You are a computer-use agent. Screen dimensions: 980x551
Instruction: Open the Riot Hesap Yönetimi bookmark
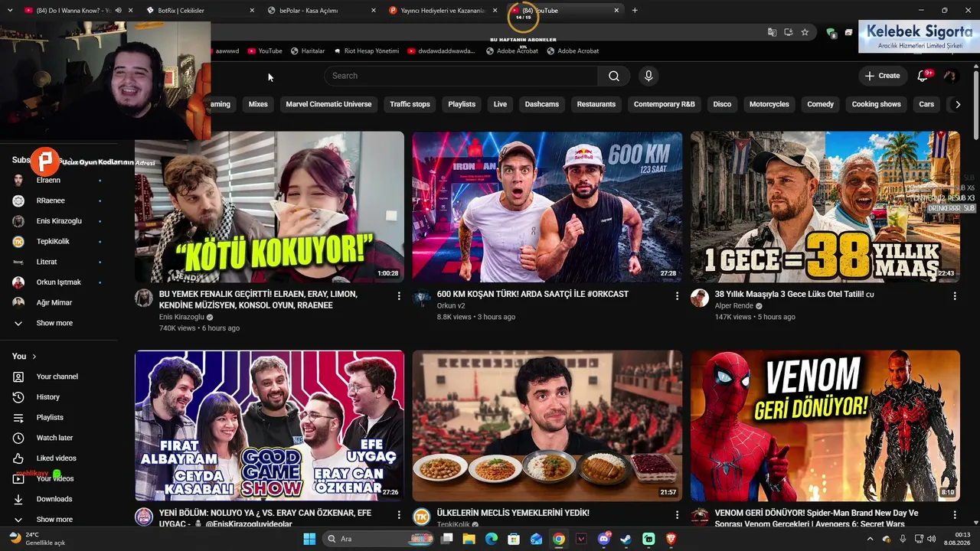(x=367, y=51)
